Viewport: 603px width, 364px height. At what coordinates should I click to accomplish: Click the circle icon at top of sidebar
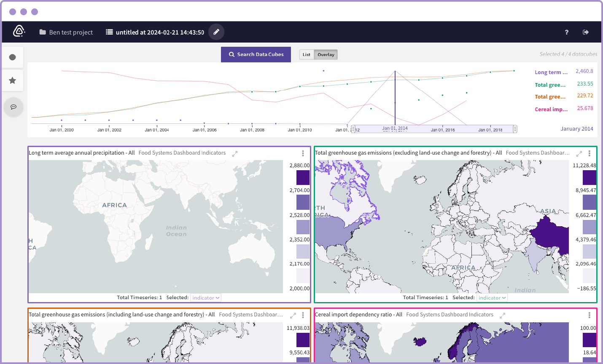13,57
